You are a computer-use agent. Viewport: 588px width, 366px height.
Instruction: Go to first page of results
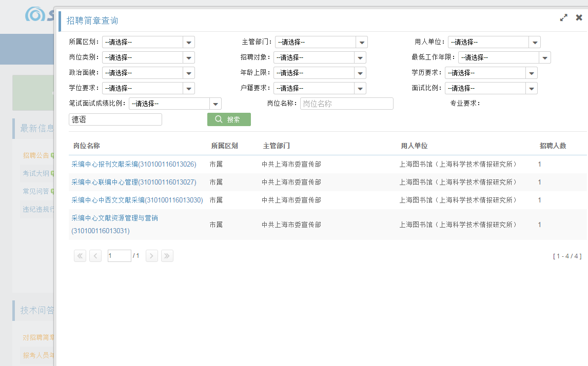coord(80,256)
